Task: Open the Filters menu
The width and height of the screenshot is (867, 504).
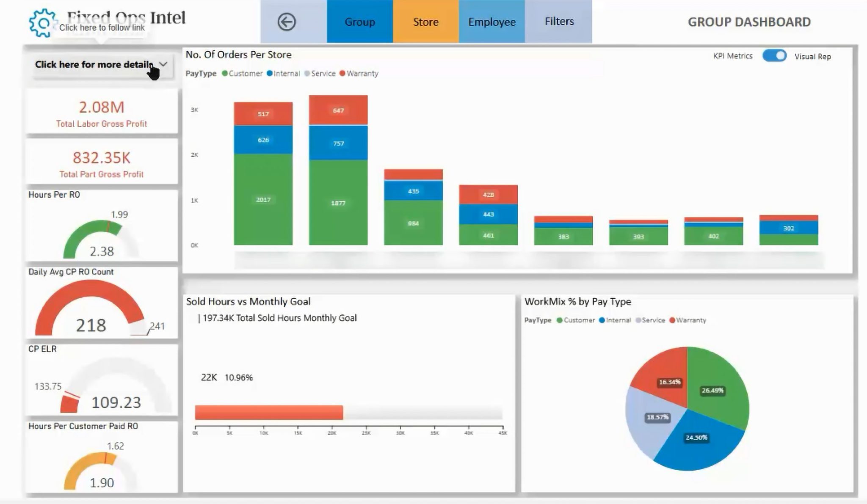Action: pos(558,22)
